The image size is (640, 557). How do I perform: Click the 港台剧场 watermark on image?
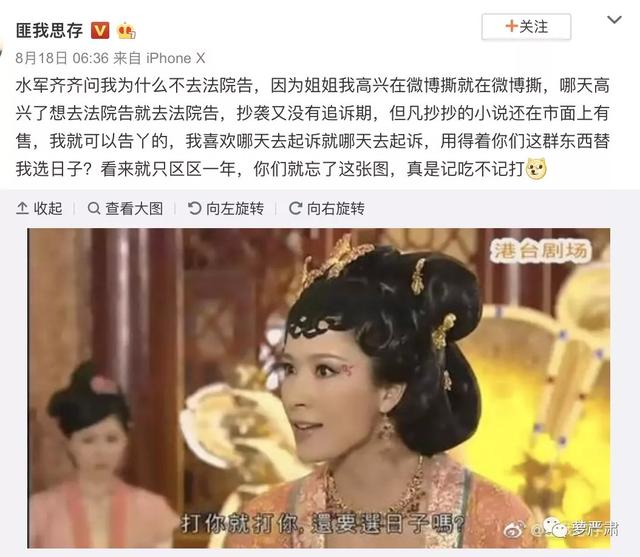click(540, 251)
